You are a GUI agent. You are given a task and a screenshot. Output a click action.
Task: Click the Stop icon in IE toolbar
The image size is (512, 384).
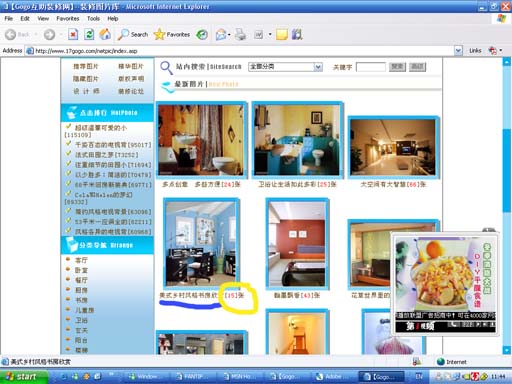[73, 34]
